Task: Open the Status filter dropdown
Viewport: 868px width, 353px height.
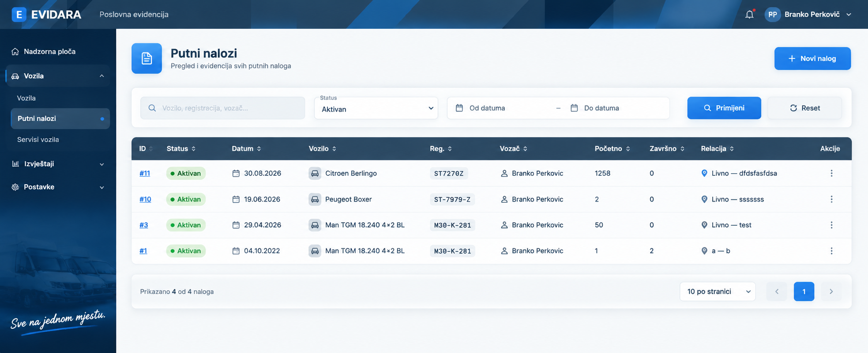Action: [376, 108]
